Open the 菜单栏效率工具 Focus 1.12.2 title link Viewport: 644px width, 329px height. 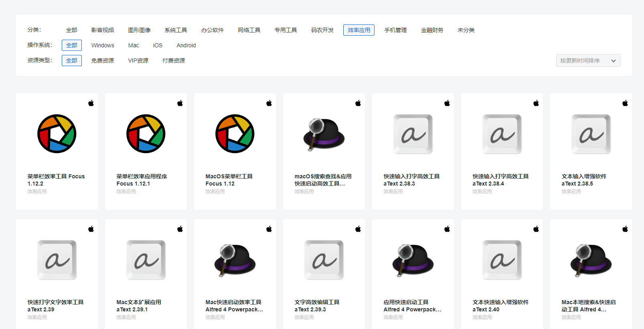click(56, 180)
